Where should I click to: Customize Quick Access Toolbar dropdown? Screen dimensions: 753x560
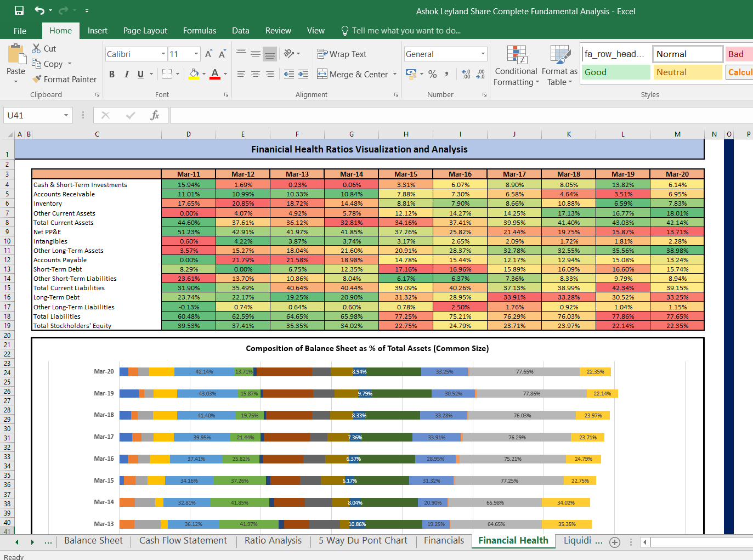point(87,10)
